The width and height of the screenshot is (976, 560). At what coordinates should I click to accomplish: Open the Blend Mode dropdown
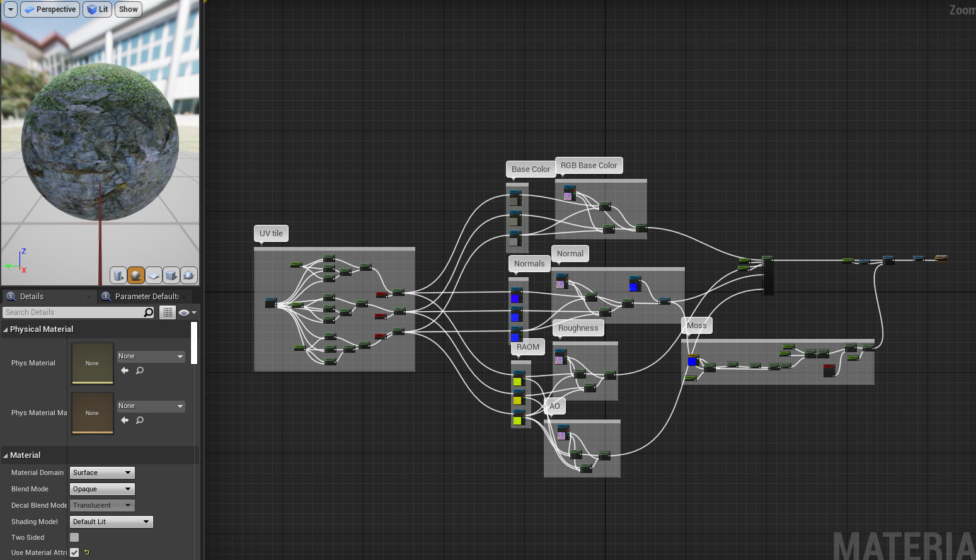[102, 489]
